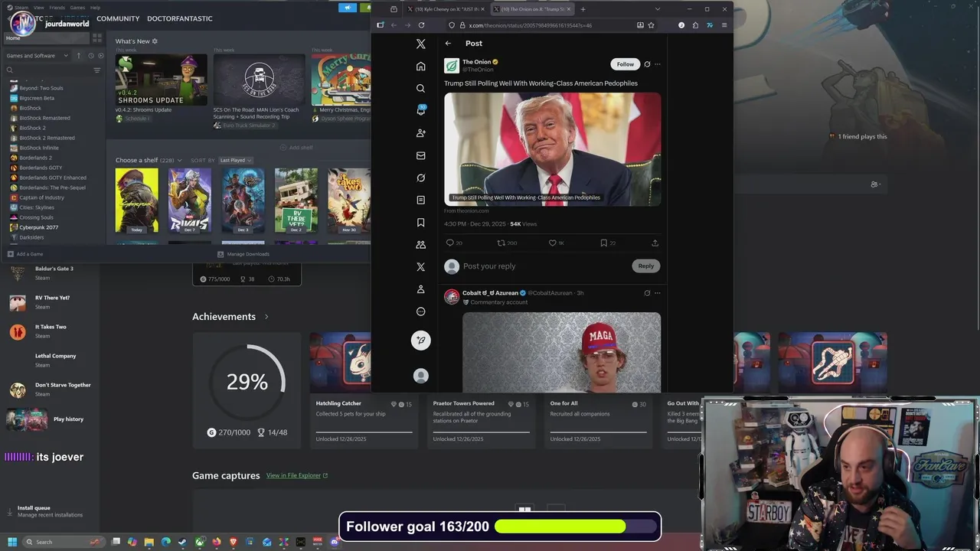Open Explore search icon in X sidebar
Screen dimensions: 980x551
[420, 89]
